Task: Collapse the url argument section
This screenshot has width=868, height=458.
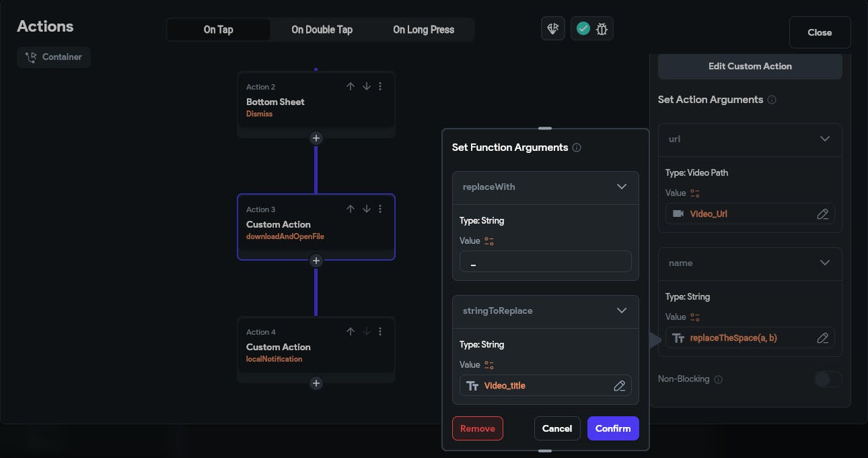Action: (x=825, y=139)
